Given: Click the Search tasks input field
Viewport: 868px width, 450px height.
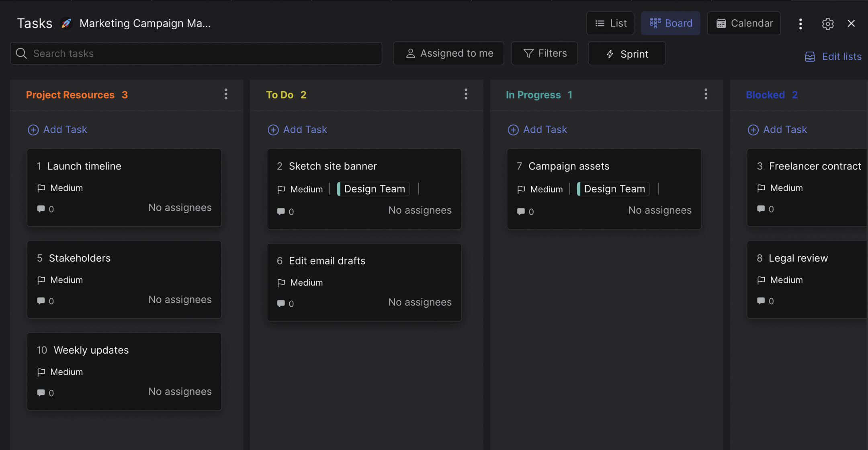Looking at the screenshot, I should point(196,53).
